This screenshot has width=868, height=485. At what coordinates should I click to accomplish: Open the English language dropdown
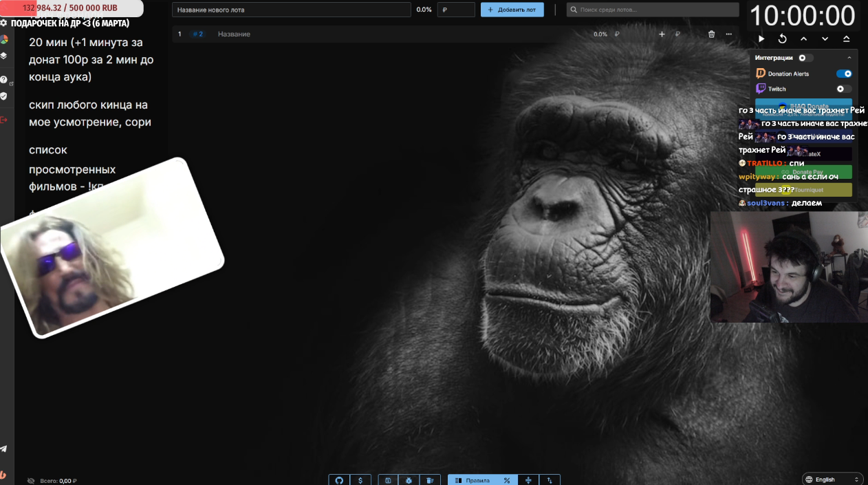tap(832, 479)
